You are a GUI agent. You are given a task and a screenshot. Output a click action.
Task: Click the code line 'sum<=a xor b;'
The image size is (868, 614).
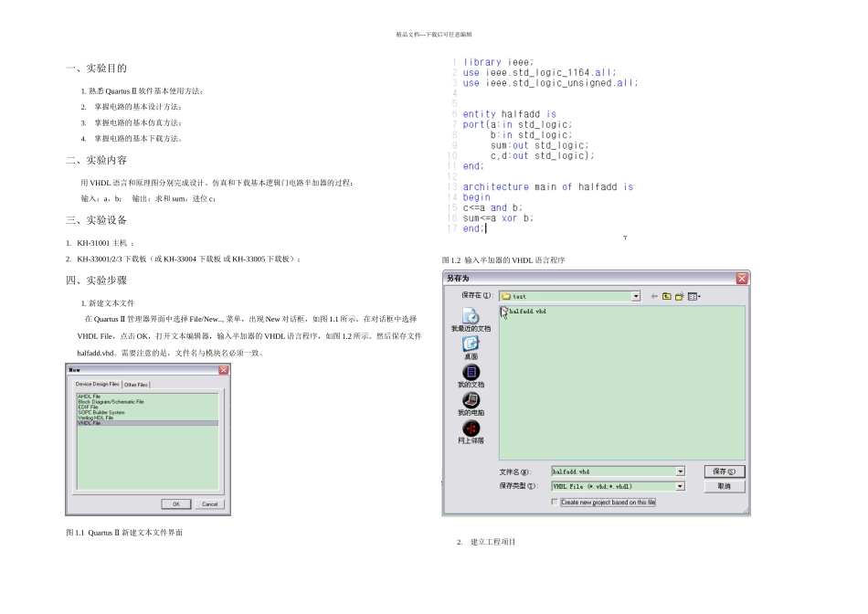(498, 218)
